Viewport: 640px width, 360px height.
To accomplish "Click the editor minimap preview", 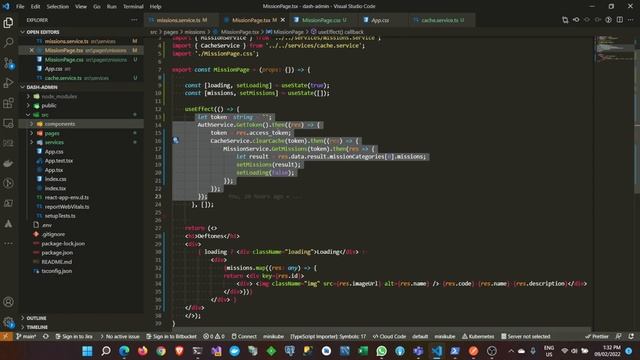I will (x=614, y=49).
